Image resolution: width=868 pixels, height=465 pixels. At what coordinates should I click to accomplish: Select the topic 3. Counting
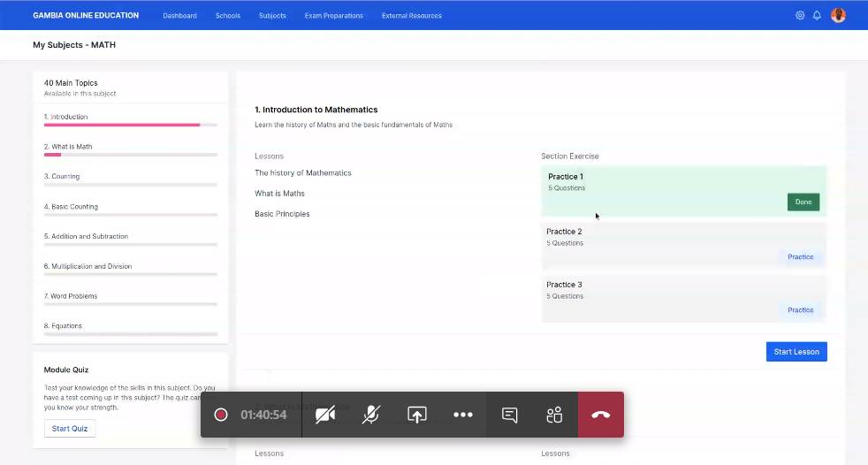coord(62,177)
